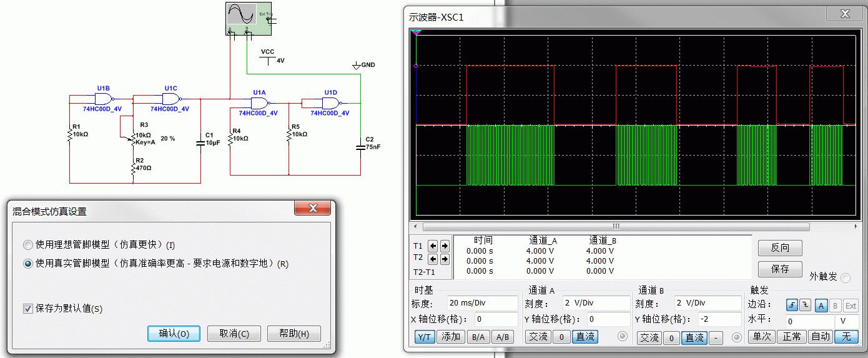
Task: Open the trigger level unit V selector
Action: (x=848, y=321)
